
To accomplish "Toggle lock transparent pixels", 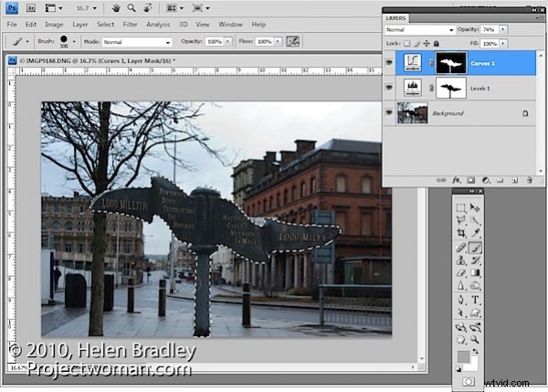I will coord(406,44).
